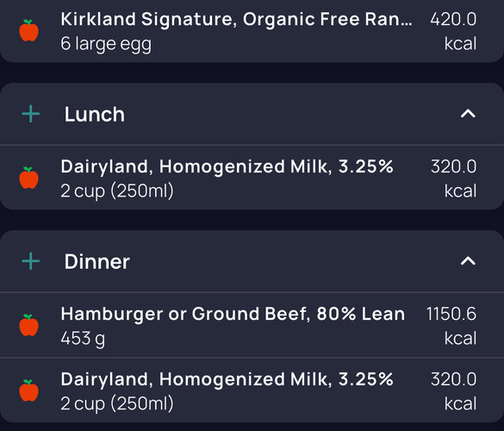Viewport: 504px width, 431px height.
Task: Select the Lunch section header
Action: [x=252, y=114]
